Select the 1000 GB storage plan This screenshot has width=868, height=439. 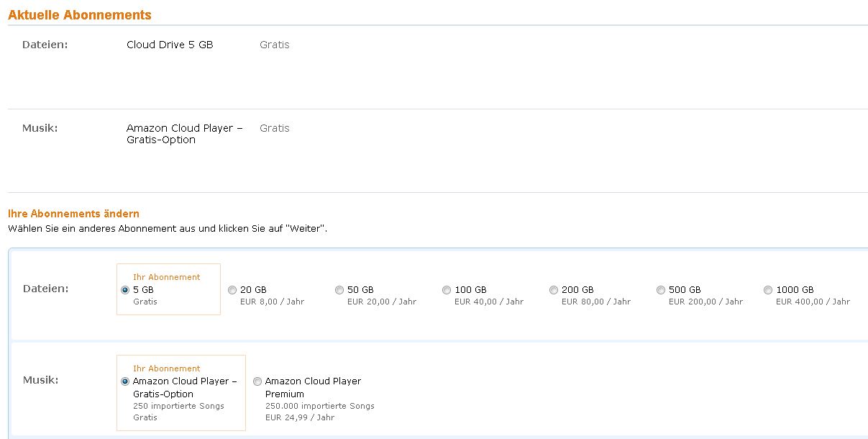pyautogui.click(x=768, y=290)
